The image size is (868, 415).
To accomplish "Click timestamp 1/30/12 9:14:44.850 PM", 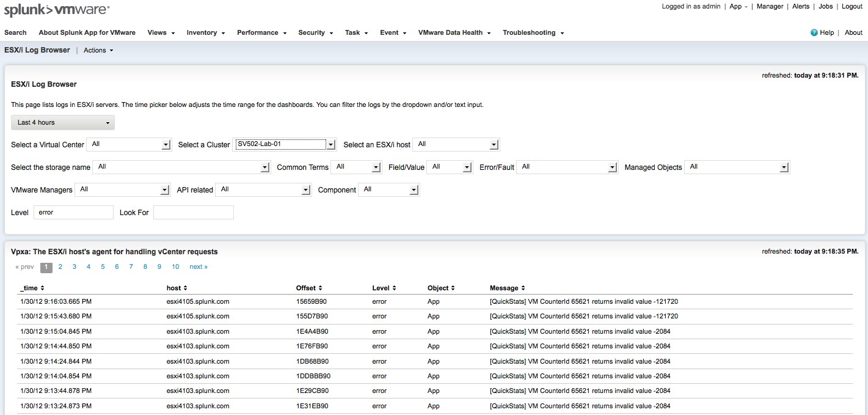I will 56,346.
